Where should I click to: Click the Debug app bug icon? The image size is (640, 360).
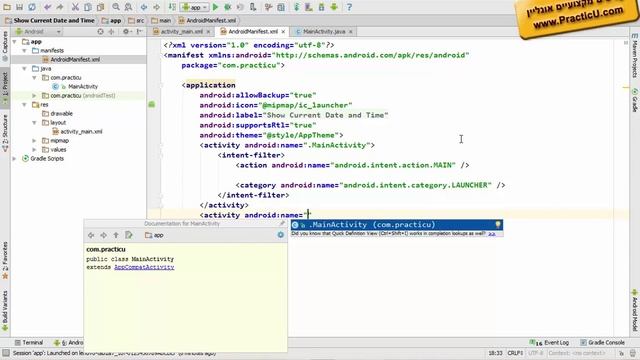point(228,7)
